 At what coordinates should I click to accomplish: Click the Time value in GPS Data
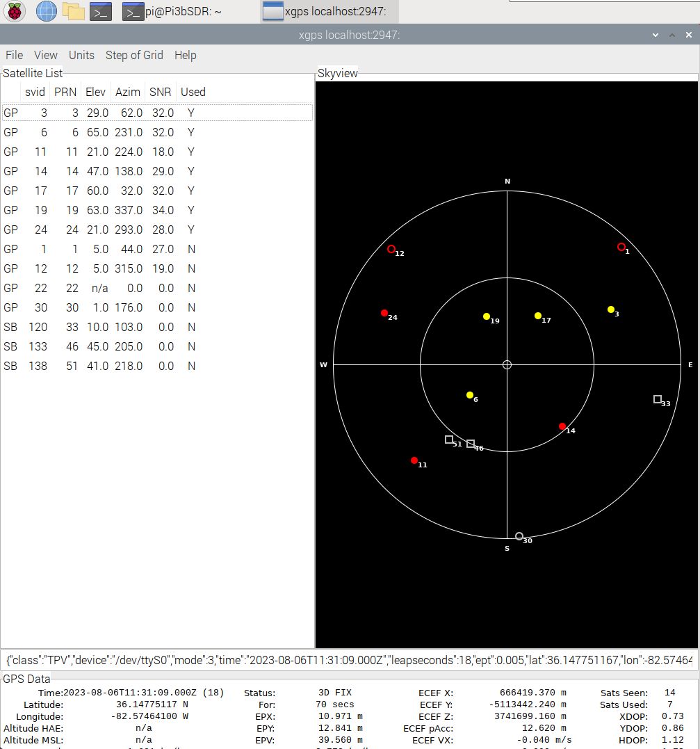tap(143, 693)
